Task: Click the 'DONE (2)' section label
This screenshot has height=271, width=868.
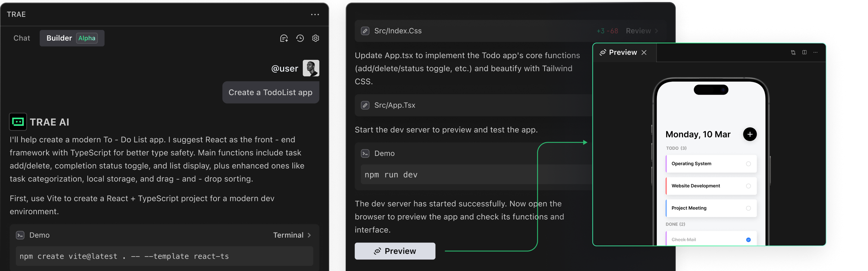Action: coord(675,224)
